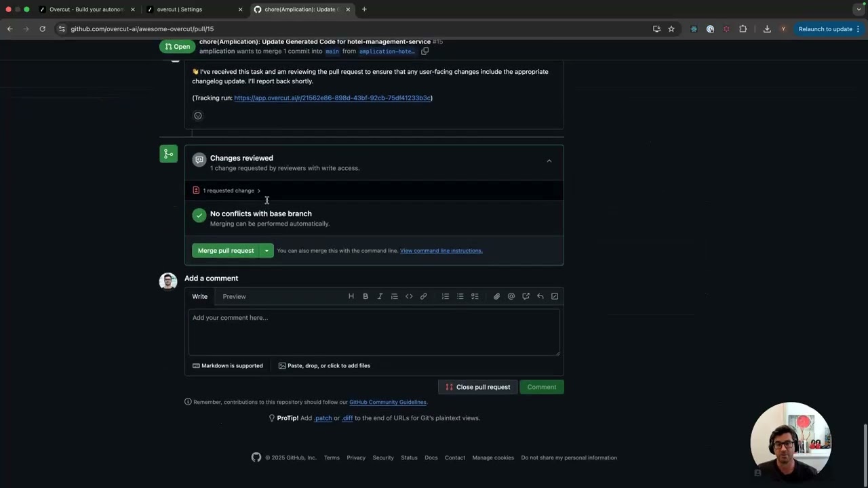Click Close pull request button
Viewport: 868px width, 488px height.
coord(478,387)
